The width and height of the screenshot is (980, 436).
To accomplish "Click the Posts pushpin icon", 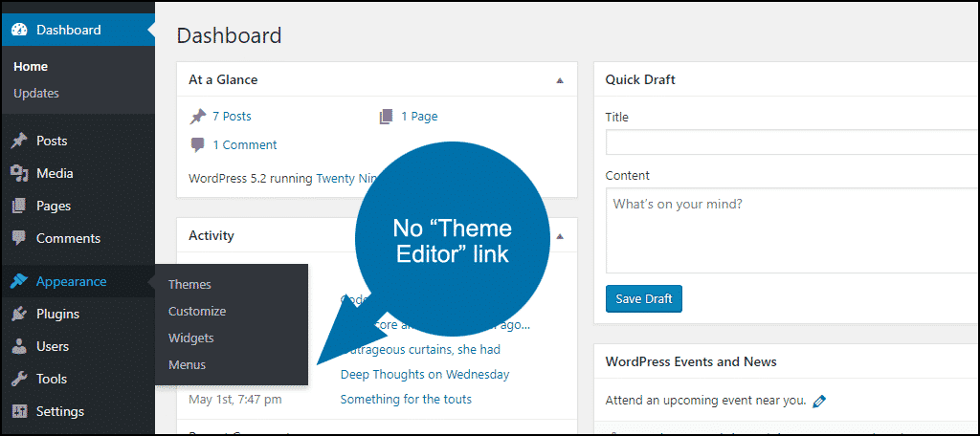I will [19, 142].
